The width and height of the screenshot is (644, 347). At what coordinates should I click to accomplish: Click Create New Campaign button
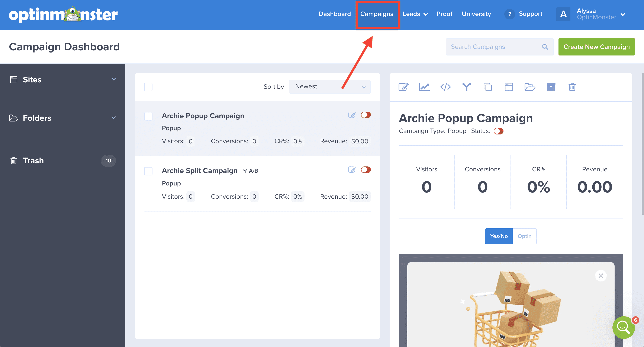pos(596,47)
